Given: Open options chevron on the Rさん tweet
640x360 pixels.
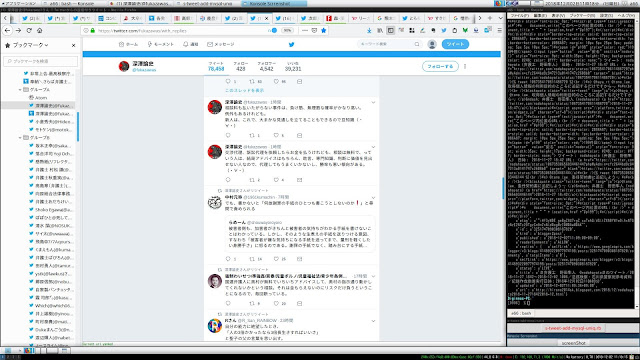Looking at the screenshot, I should click(373, 321).
